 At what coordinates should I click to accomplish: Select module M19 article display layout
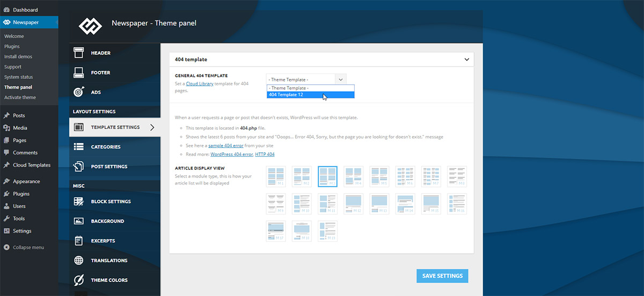(x=327, y=231)
